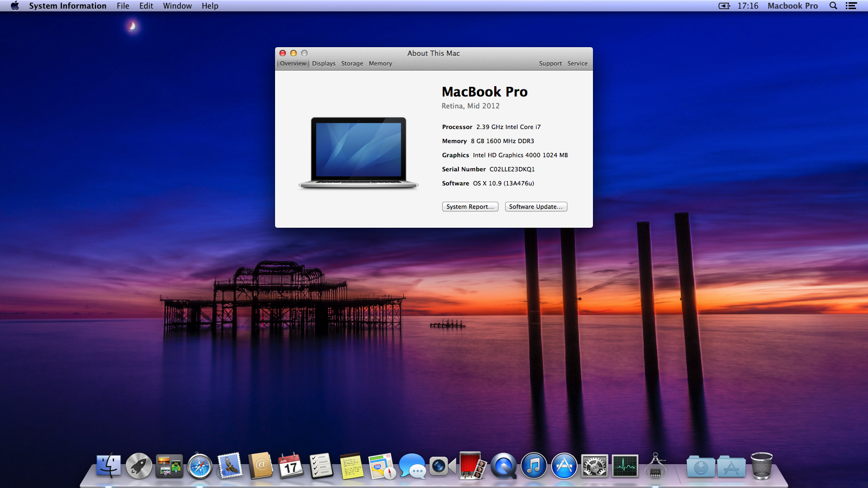Open the Trash in dock
The height and width of the screenshot is (488, 868).
point(762,466)
